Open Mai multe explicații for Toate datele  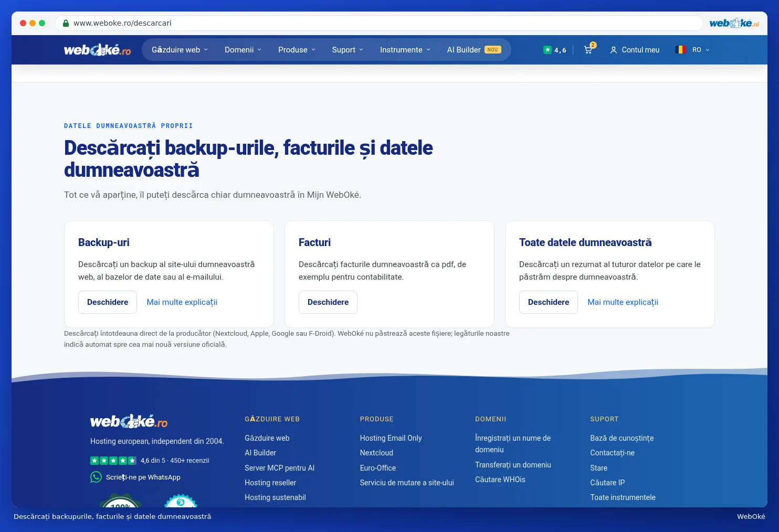pyautogui.click(x=623, y=302)
